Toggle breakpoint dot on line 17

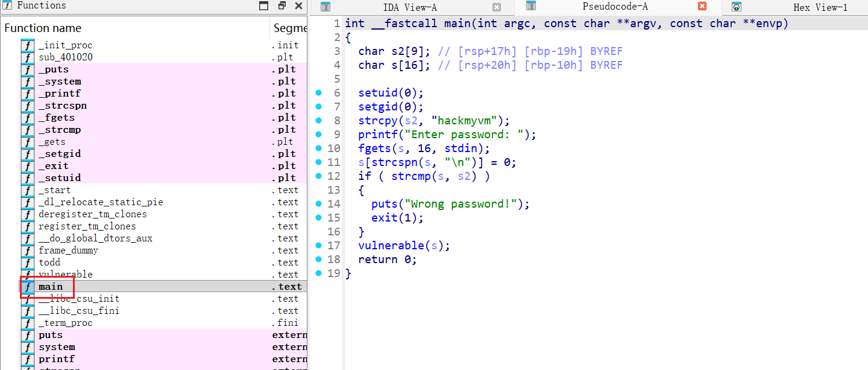click(x=318, y=246)
